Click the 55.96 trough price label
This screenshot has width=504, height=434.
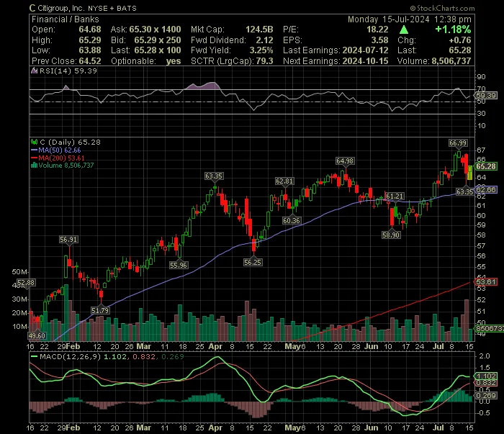179,265
